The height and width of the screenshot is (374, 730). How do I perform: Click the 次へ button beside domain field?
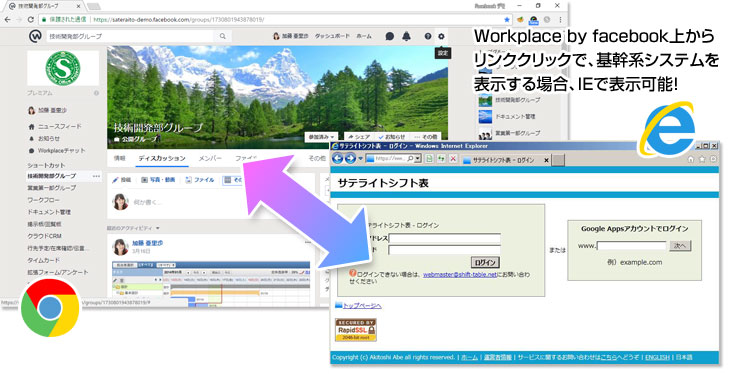[680, 246]
